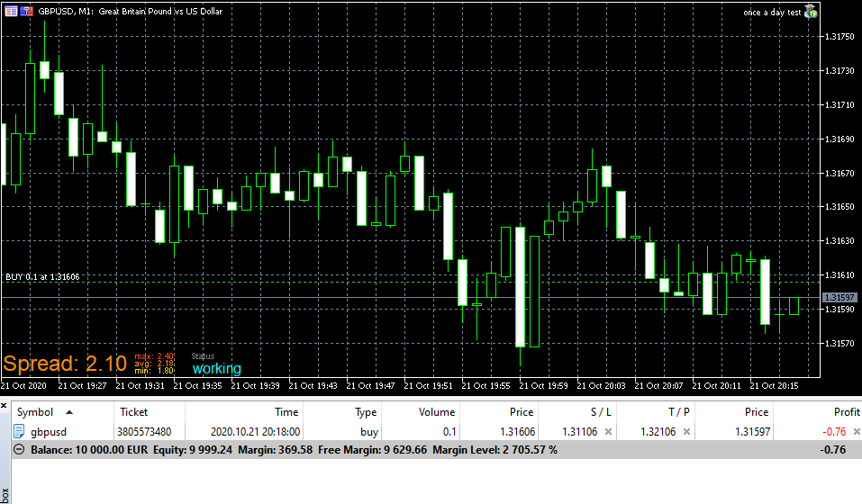The height and width of the screenshot is (504, 862).
Task: Sort positions by Ticket column
Action: (x=149, y=412)
